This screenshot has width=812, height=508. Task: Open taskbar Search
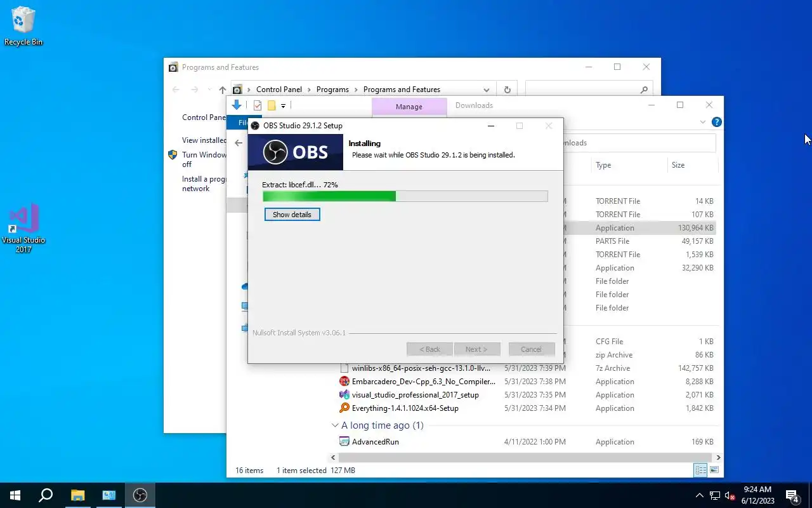point(46,495)
